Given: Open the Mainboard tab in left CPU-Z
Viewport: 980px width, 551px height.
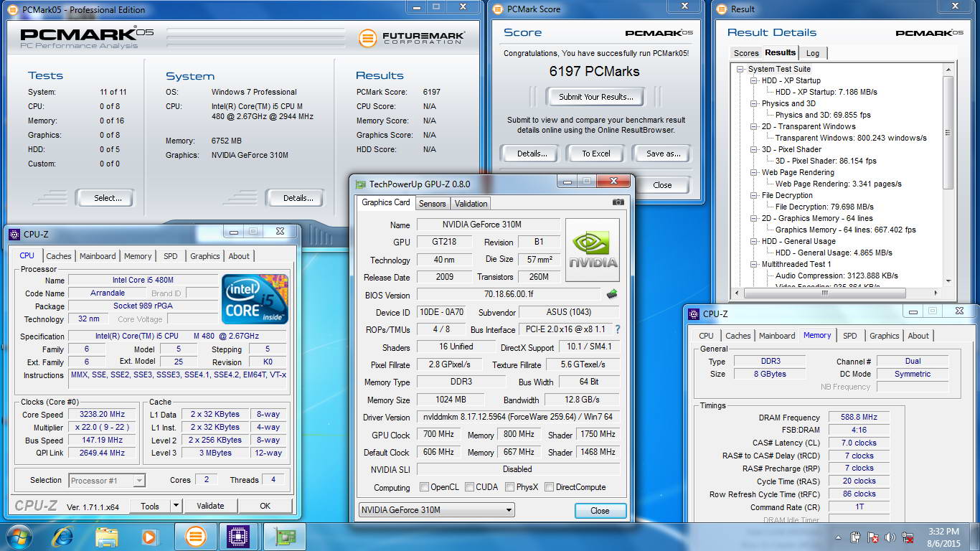Looking at the screenshot, I should pyautogui.click(x=98, y=256).
